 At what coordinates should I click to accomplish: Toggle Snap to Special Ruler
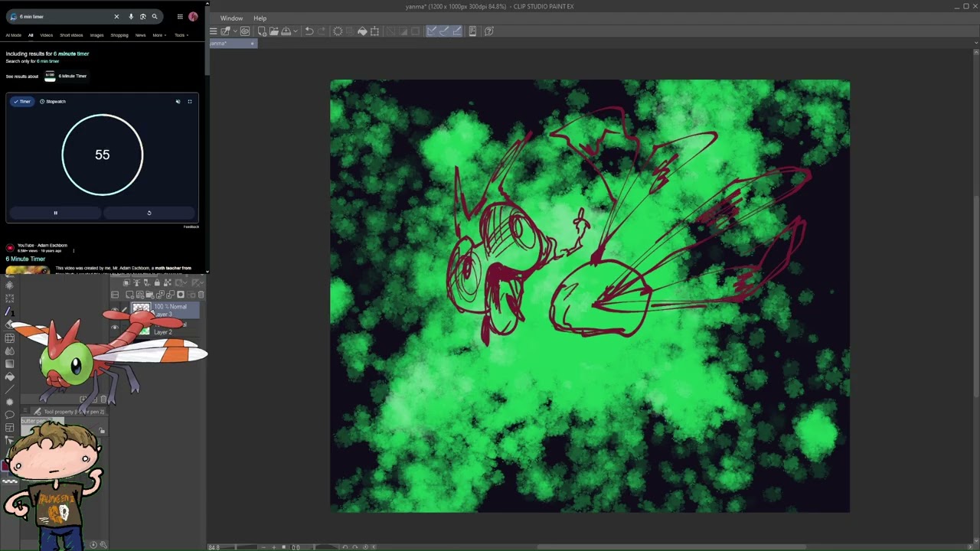coord(444,31)
